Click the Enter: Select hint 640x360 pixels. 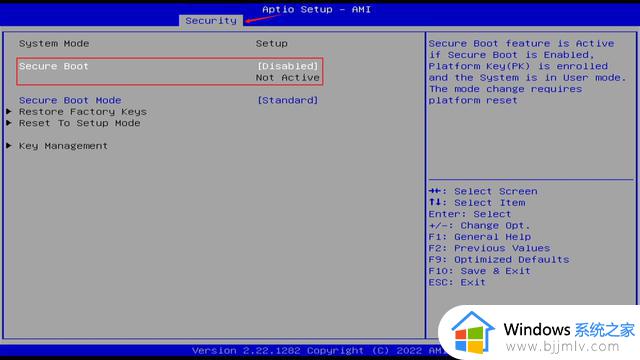(x=469, y=214)
